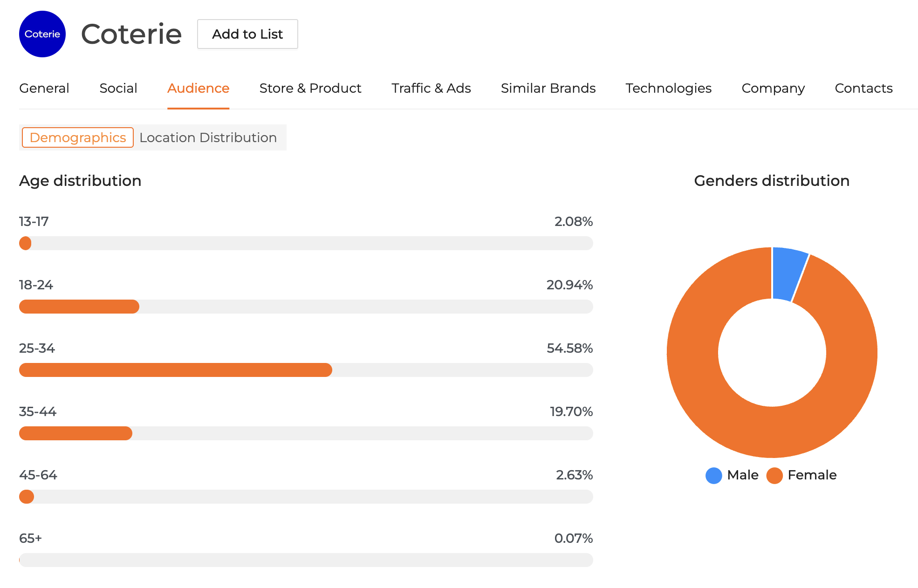The height and width of the screenshot is (588, 918).
Task: Click the Add to List button
Action: 247,34
